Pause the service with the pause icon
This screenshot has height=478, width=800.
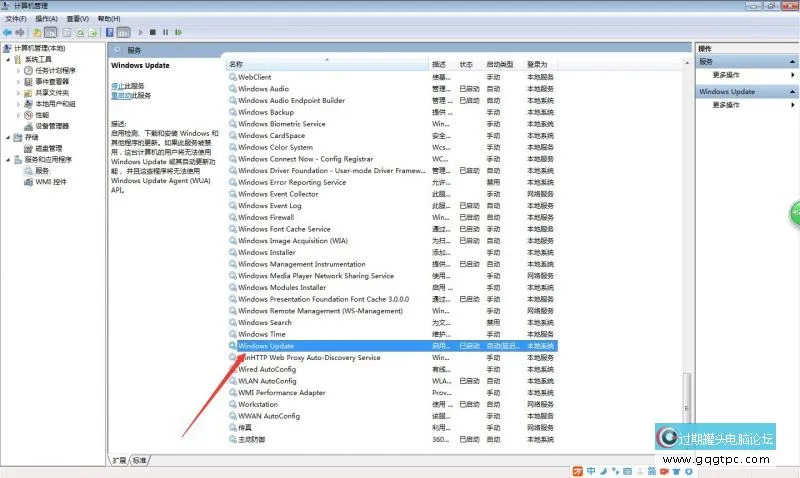[165, 32]
